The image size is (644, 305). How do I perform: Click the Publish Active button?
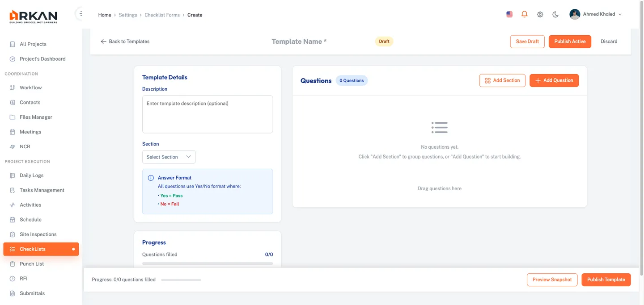570,41
